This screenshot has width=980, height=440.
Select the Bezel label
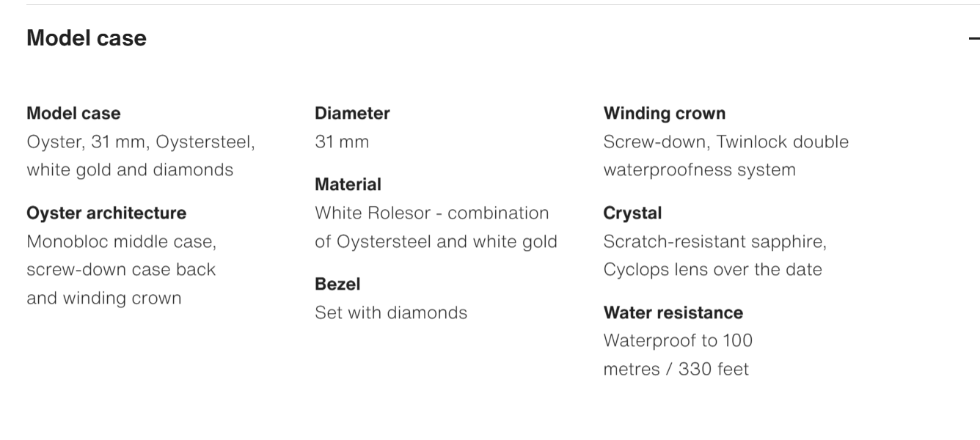pos(337,284)
